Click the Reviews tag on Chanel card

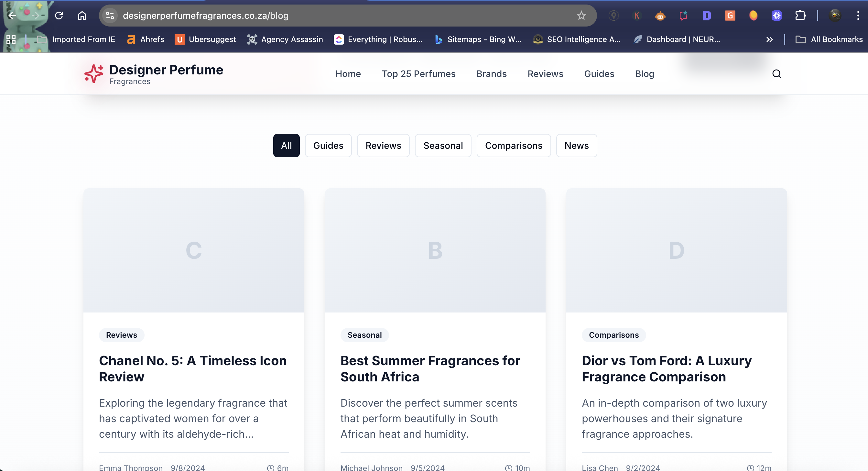pos(122,335)
